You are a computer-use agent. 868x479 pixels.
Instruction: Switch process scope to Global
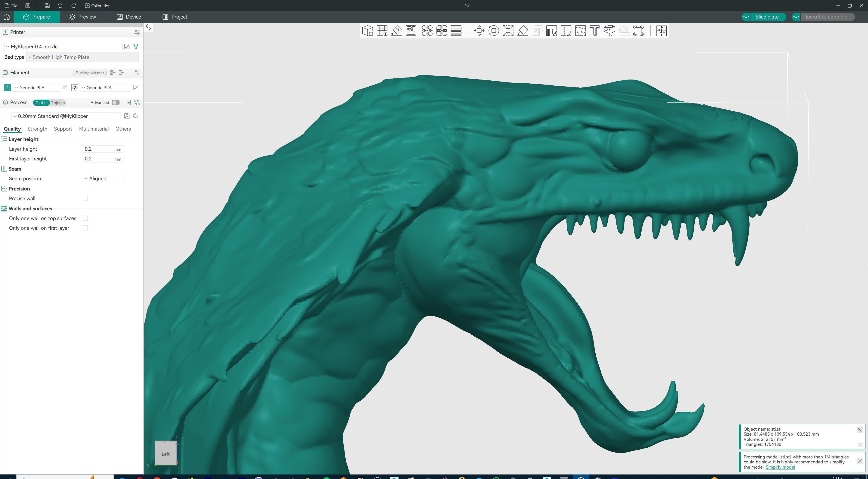41,103
